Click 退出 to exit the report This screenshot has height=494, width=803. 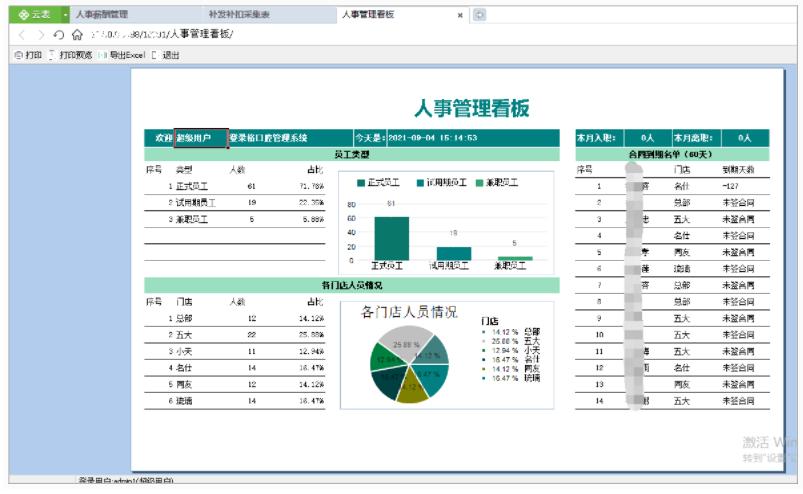coord(166,55)
